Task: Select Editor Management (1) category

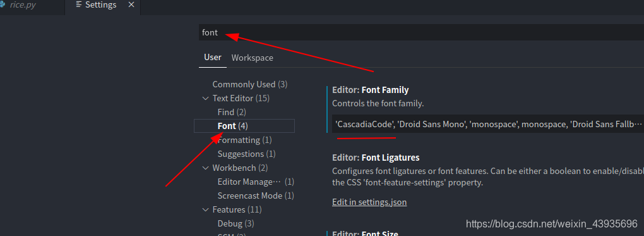Action: click(x=256, y=182)
